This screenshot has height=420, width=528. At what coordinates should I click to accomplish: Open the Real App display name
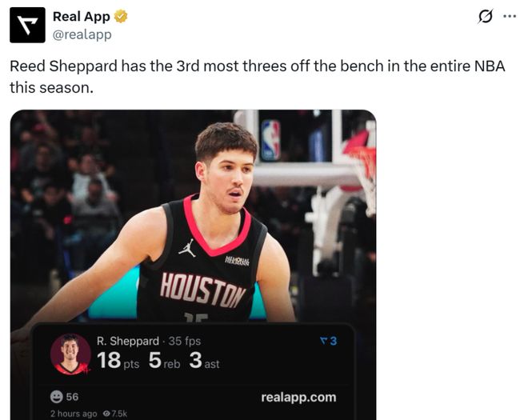81,17
